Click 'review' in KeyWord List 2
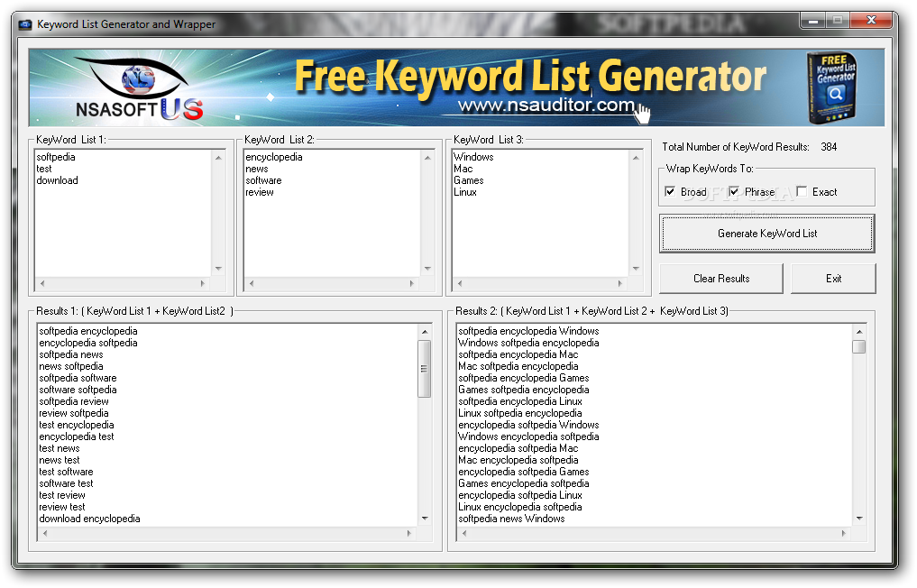The height and width of the screenshot is (588, 917). tap(259, 192)
